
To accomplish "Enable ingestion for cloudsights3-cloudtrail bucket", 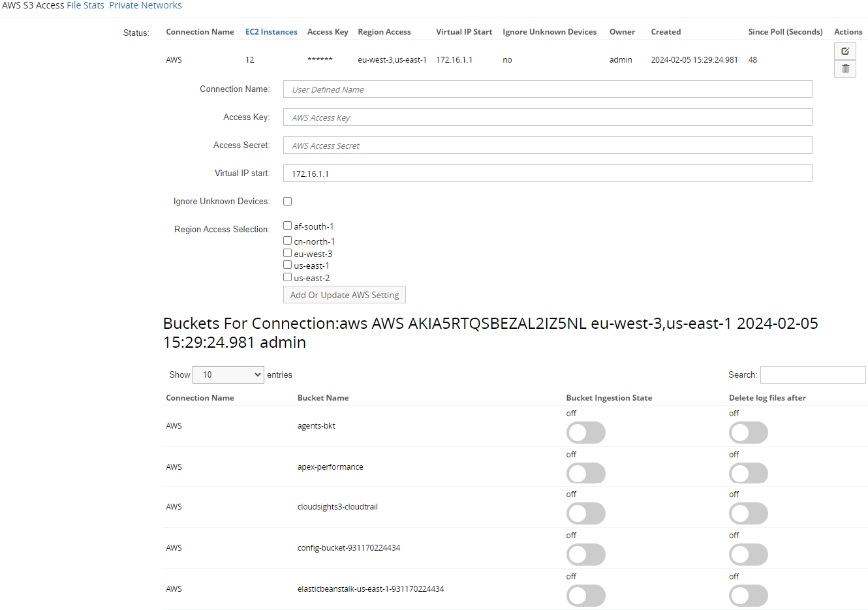I will [x=586, y=513].
